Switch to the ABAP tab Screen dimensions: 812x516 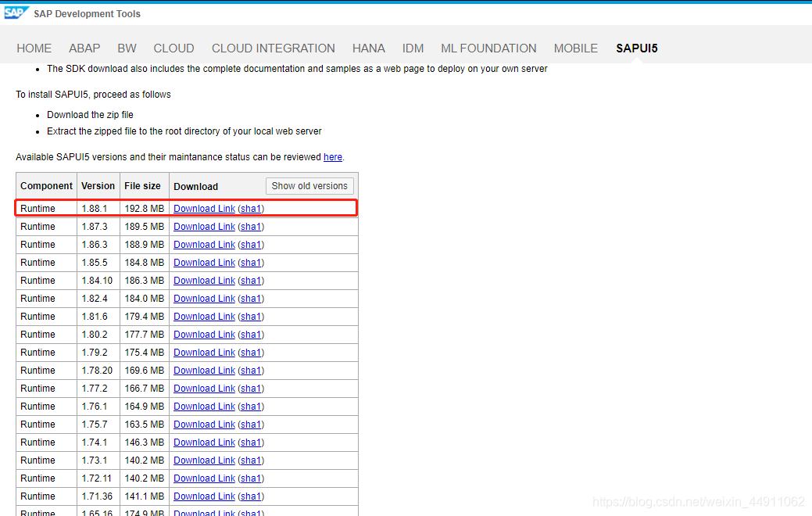point(84,48)
